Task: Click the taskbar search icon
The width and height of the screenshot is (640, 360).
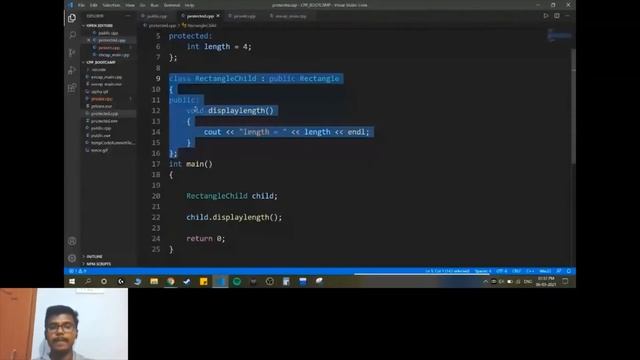Action: (88, 281)
